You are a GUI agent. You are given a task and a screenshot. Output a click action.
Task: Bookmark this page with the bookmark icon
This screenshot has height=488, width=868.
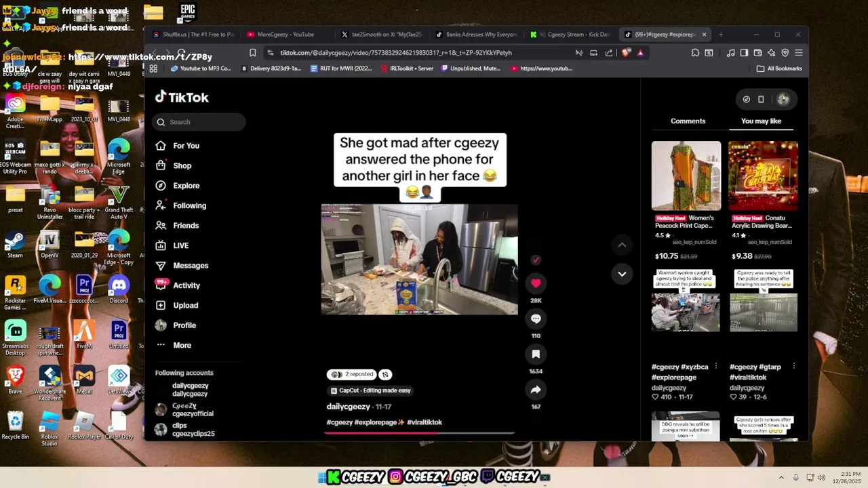(252, 53)
